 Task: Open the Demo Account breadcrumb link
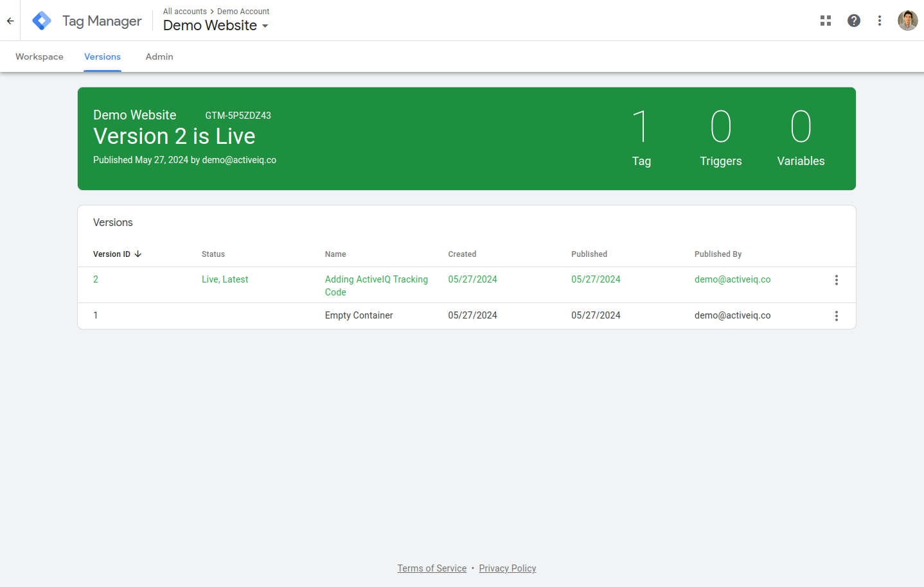click(x=244, y=12)
